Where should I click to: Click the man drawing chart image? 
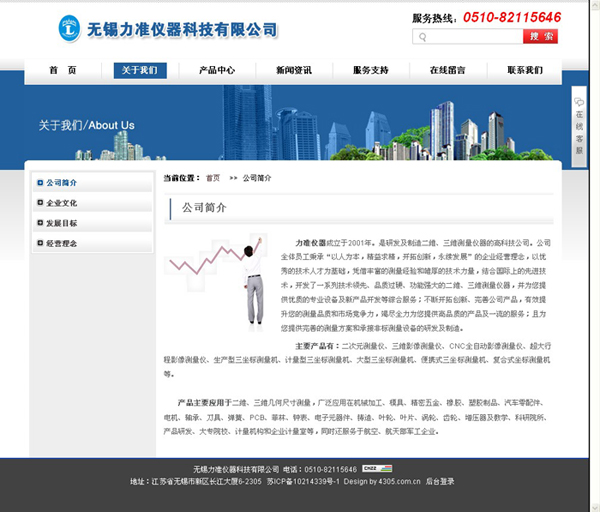217,282
